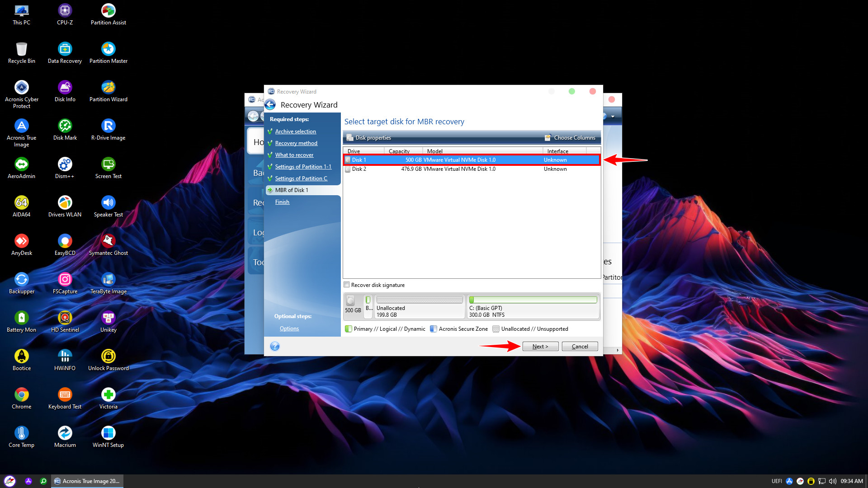Sort the list by Capacity column header

coord(399,151)
